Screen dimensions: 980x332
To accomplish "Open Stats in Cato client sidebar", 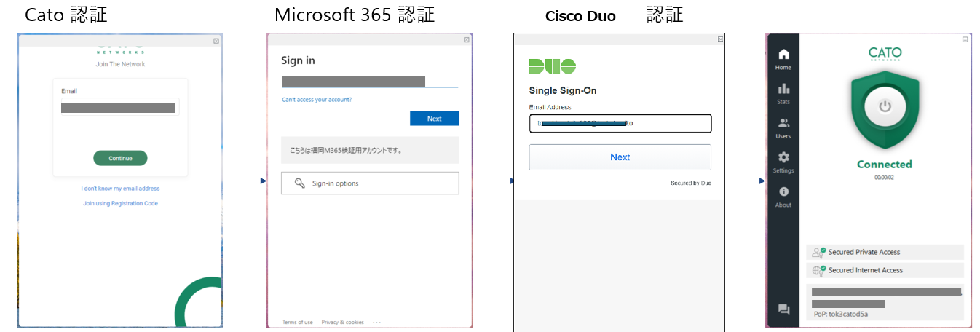I will 783,93.
